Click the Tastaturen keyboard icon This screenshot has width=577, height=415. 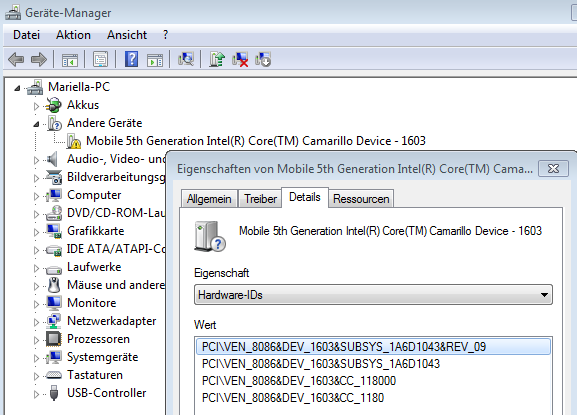tap(54, 376)
